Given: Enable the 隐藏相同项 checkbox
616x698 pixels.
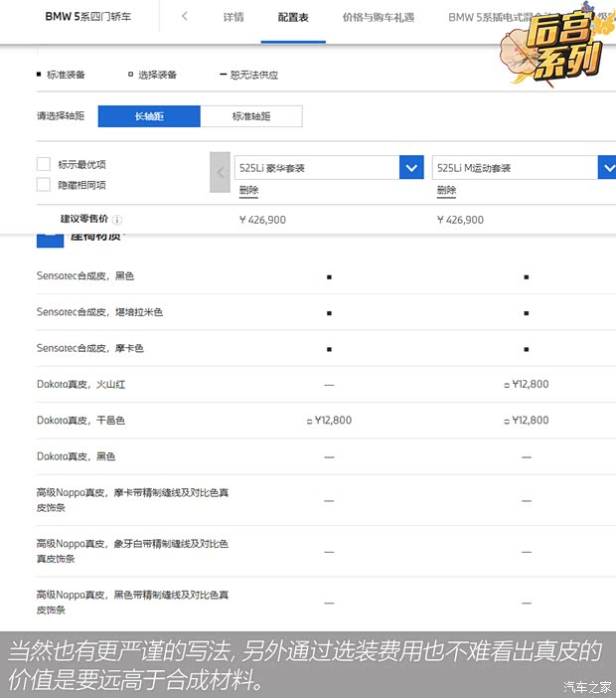Looking at the screenshot, I should 44,184.
